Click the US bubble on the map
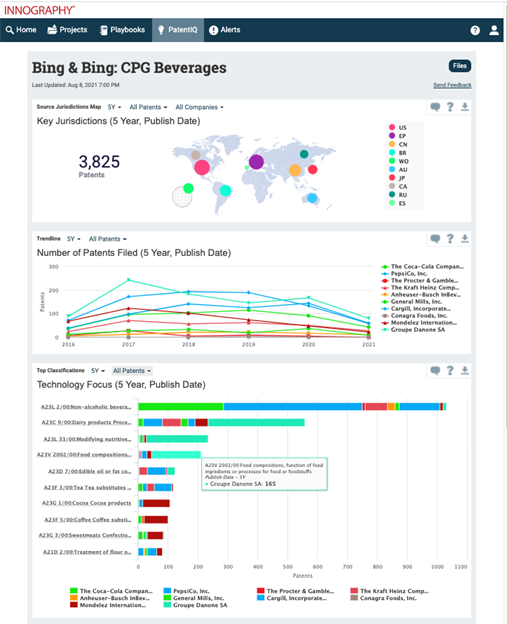 pyautogui.click(x=202, y=167)
